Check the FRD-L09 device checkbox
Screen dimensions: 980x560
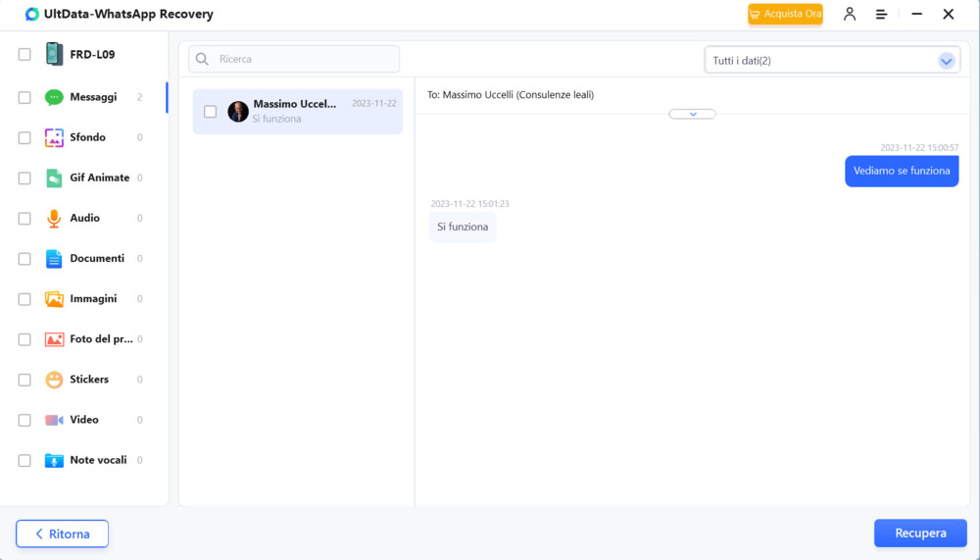[24, 55]
